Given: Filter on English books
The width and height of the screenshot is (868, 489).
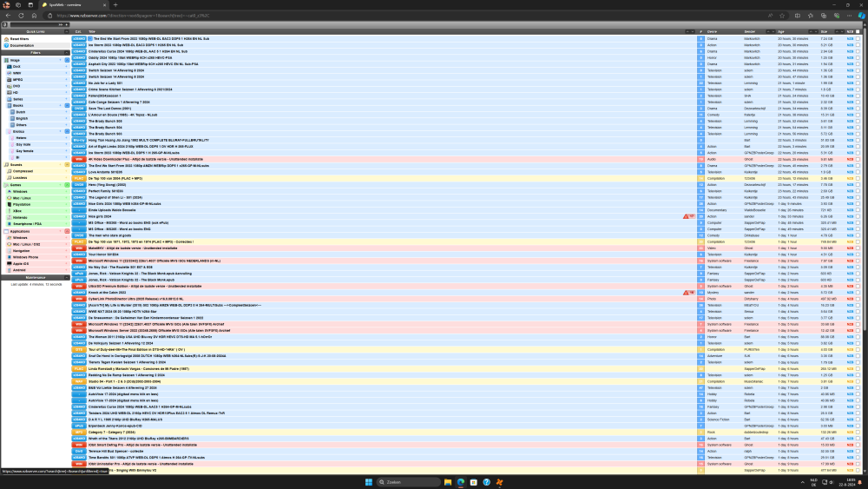Looking at the screenshot, I should click(23, 118).
